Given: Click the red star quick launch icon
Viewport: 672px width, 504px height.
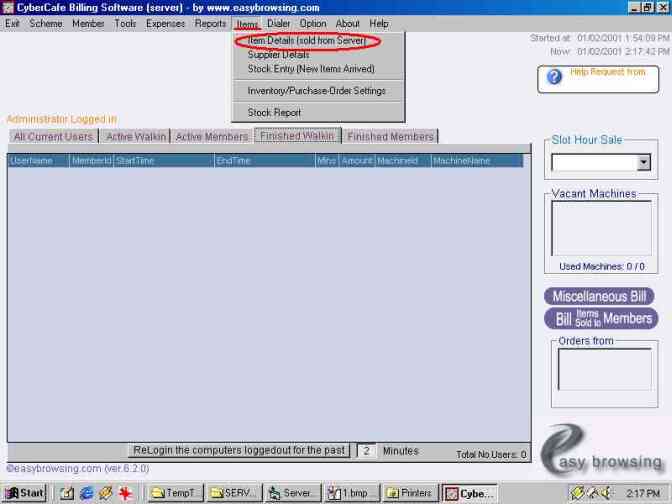Looking at the screenshot, I should 126,493.
